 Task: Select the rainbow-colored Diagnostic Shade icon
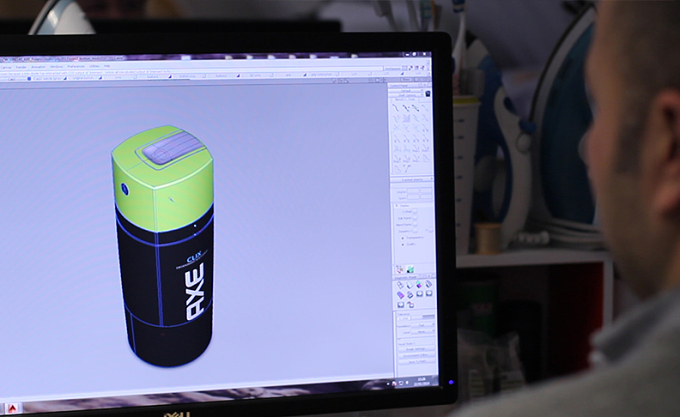click(x=419, y=284)
